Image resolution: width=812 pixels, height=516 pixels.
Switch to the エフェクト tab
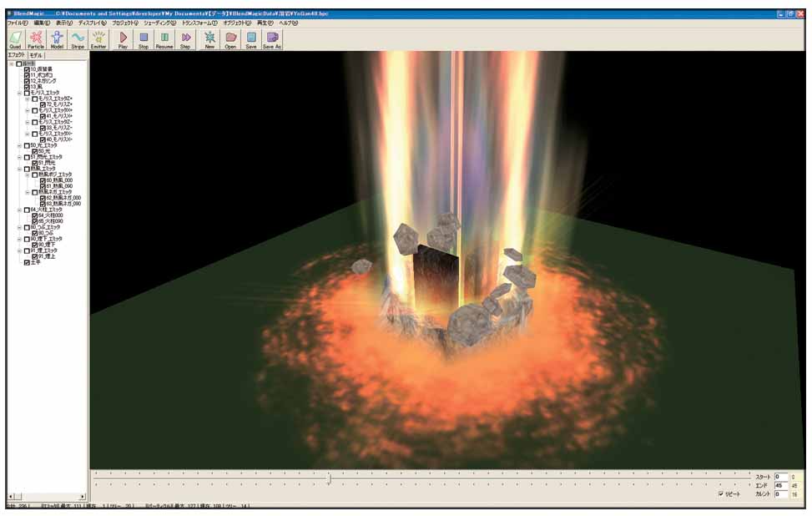16,55
